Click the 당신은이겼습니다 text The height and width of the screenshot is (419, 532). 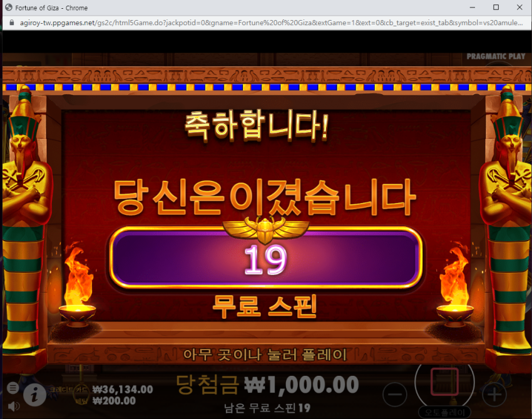tap(265, 197)
